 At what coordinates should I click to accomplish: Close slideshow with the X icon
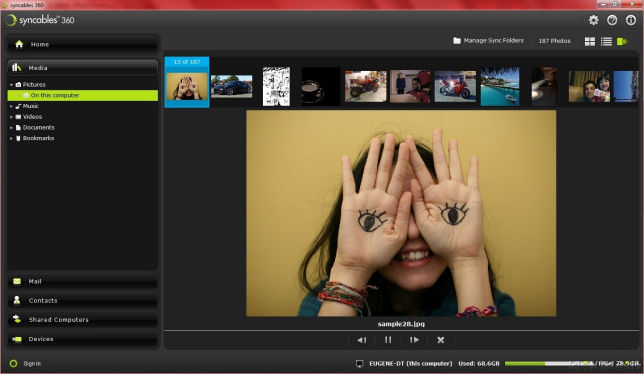[441, 340]
